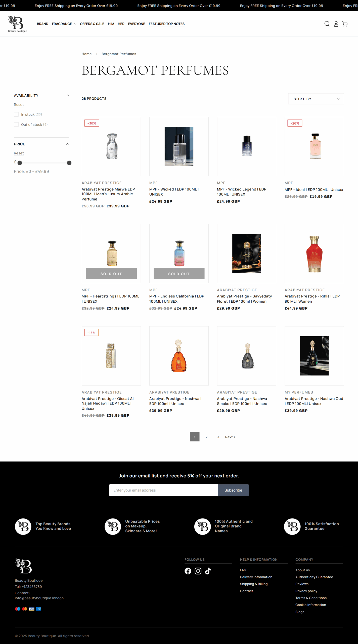Open the Qissat Al Najah Nedawi image
358x644 pixels.
tap(111, 356)
